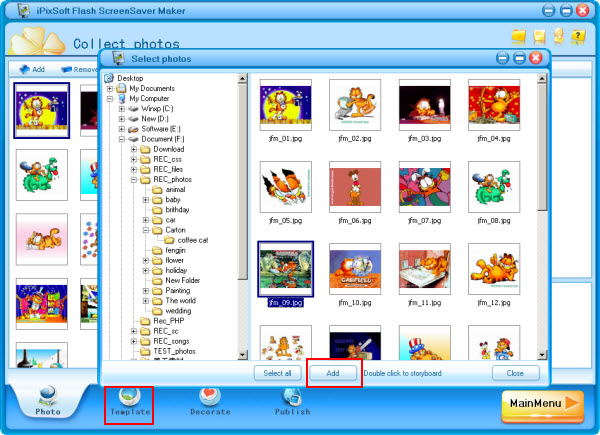Click the MainMenu button
The height and width of the screenshot is (435, 600).
(543, 406)
